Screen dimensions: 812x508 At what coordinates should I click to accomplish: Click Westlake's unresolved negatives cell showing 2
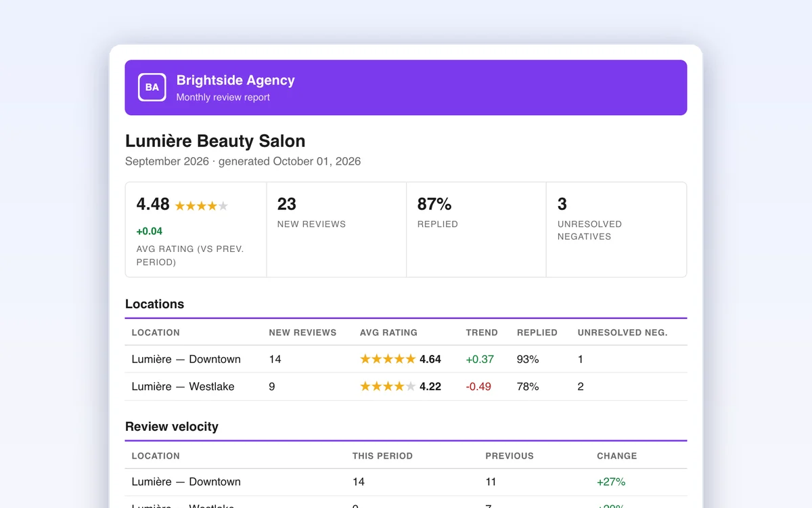tap(581, 387)
